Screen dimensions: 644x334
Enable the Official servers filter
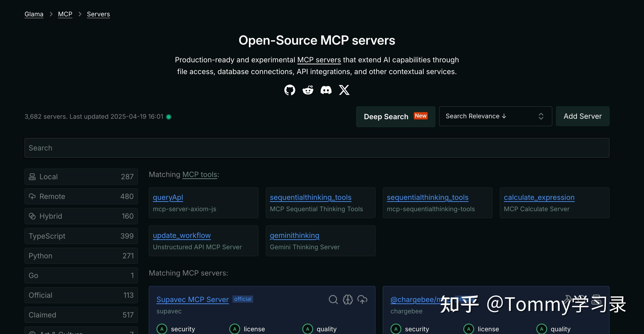coord(81,295)
